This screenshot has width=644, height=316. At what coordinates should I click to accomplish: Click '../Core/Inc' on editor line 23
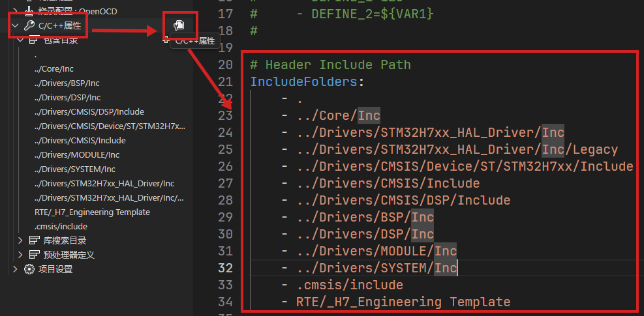point(339,116)
